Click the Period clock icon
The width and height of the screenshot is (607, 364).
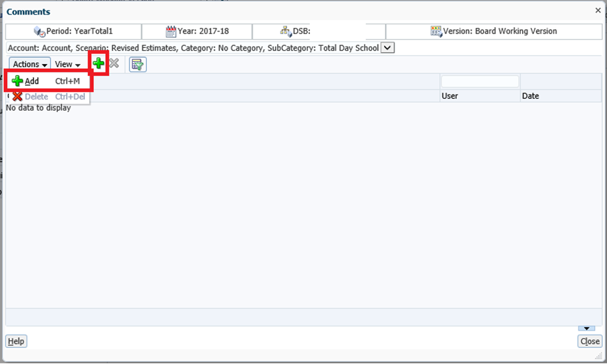coord(39,31)
